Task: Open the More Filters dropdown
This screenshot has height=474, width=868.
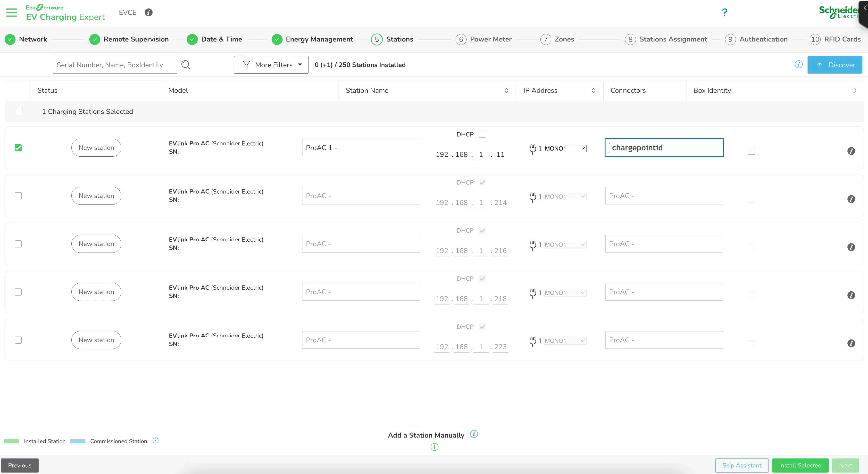Action: [x=271, y=65]
